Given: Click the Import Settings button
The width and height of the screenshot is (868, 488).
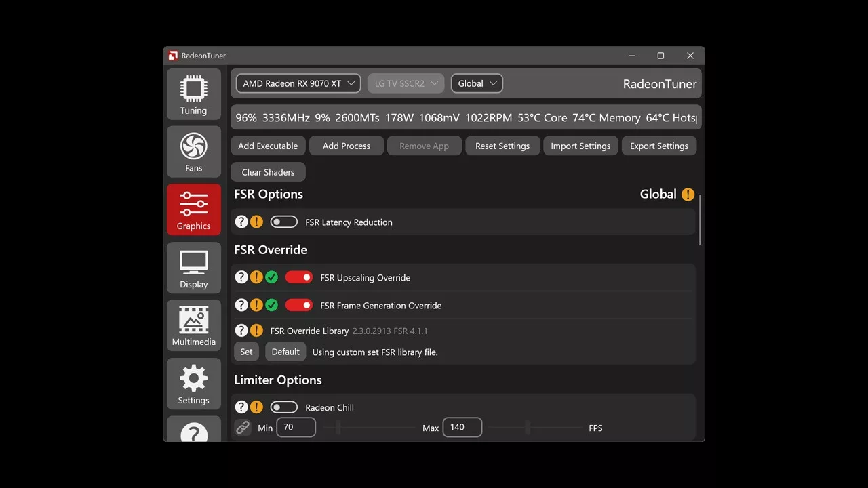Looking at the screenshot, I should click(580, 146).
